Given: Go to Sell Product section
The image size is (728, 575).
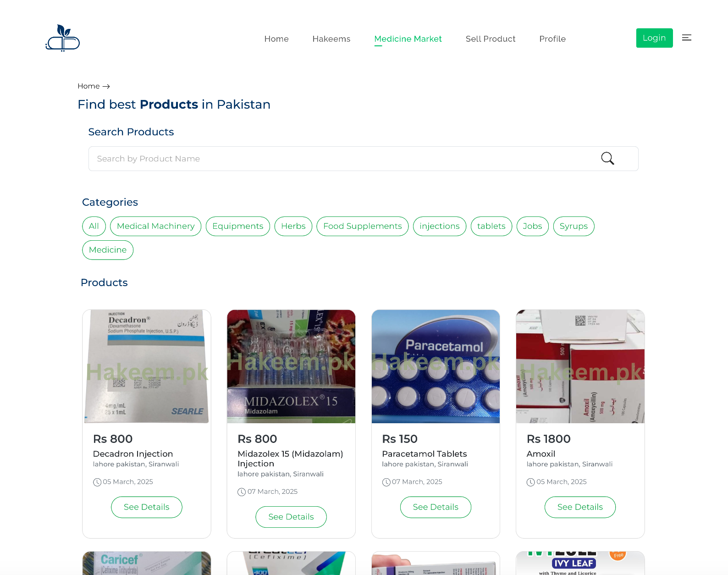Looking at the screenshot, I should (491, 39).
